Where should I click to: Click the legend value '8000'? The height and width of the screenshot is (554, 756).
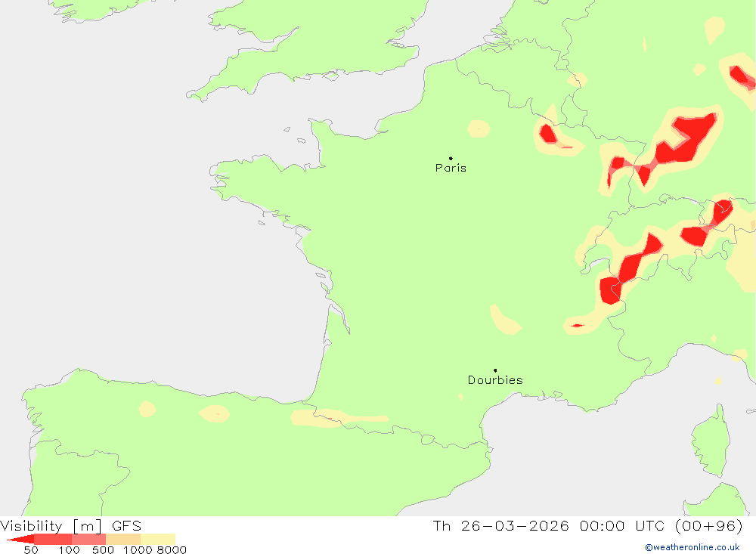172,550
